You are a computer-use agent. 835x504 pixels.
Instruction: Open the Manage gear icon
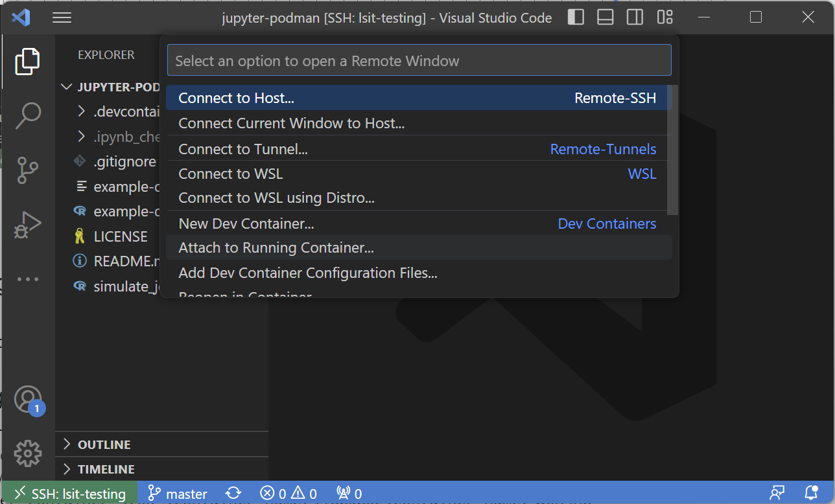[27, 453]
